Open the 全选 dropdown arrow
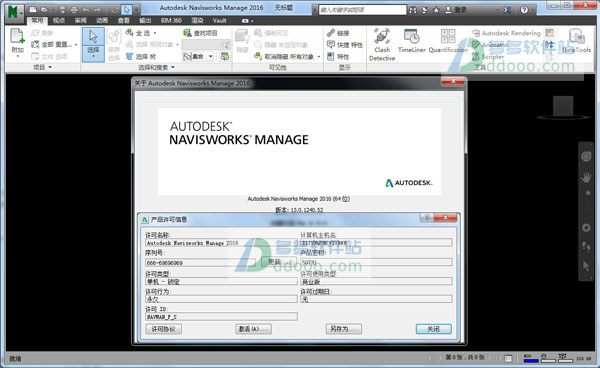The width and height of the screenshot is (600, 368). click(155, 33)
